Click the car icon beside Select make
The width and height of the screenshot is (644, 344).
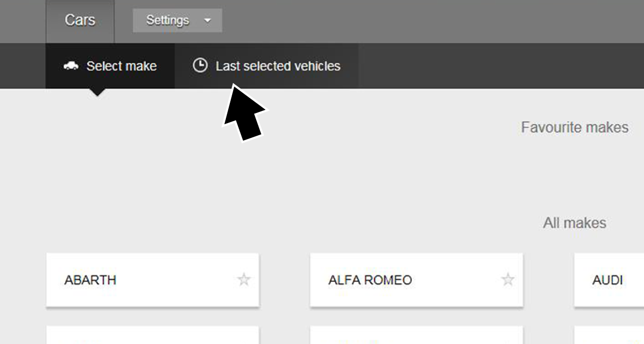[71, 66]
